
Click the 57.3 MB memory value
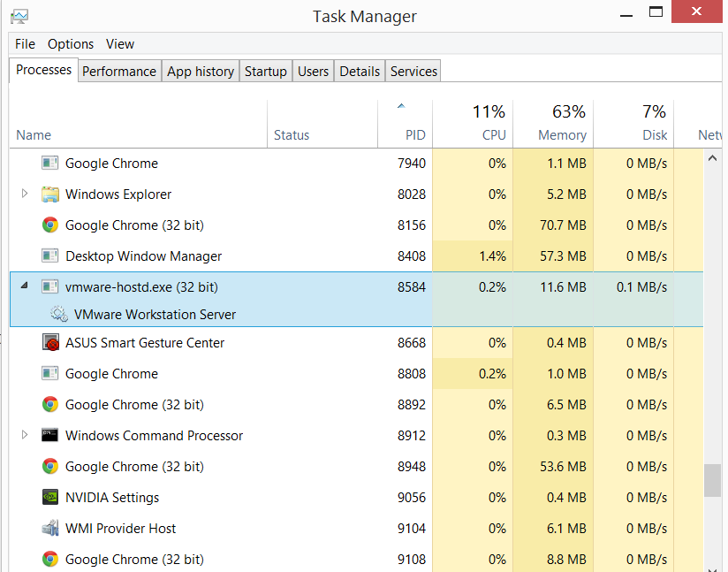pos(563,256)
